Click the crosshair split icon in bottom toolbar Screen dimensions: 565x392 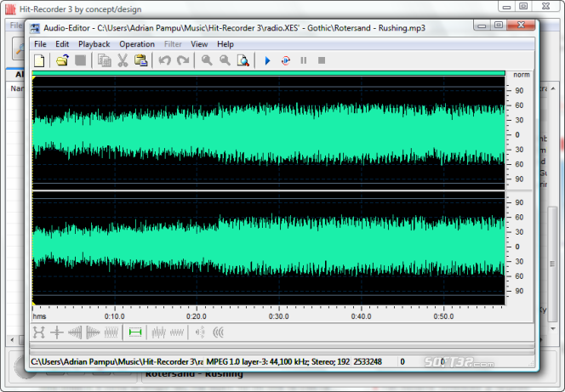[x=57, y=332]
